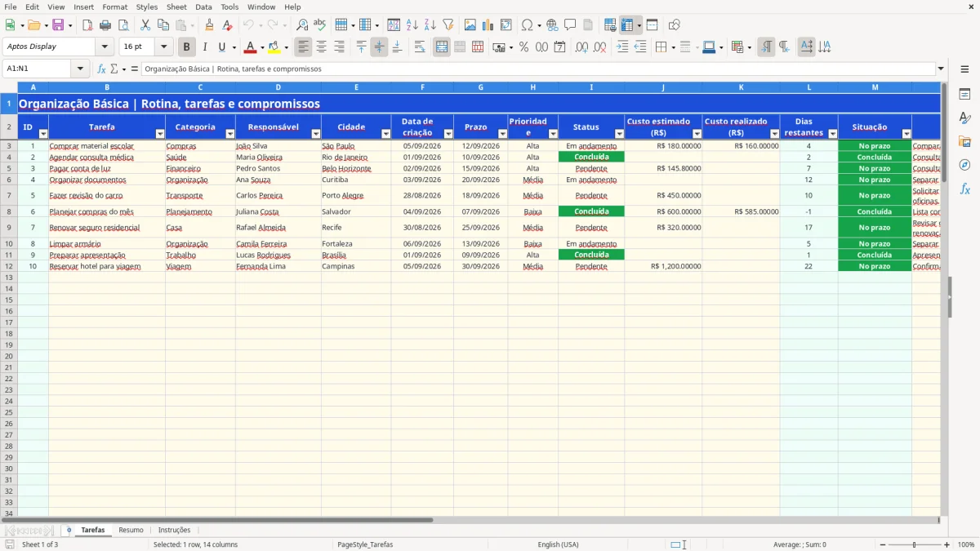Screen dimensions: 980x551
Task: Switch to the Resumo sheet tab
Action: pyautogui.click(x=131, y=531)
